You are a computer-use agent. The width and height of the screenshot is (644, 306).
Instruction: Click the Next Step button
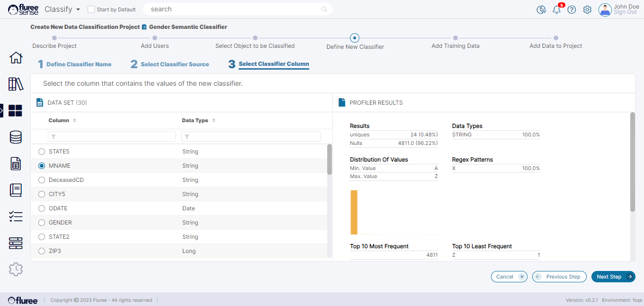pos(613,277)
